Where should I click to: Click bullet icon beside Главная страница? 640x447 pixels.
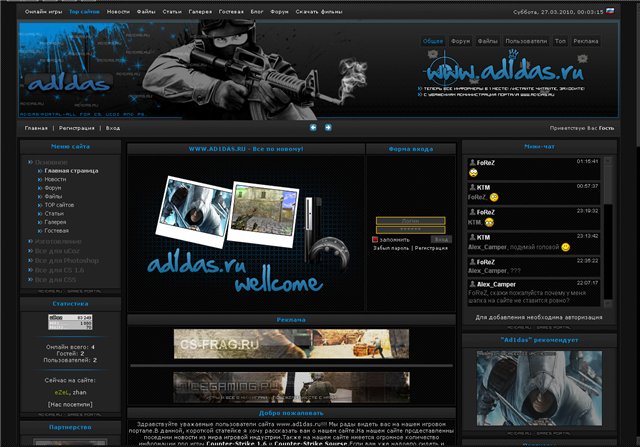point(40,171)
